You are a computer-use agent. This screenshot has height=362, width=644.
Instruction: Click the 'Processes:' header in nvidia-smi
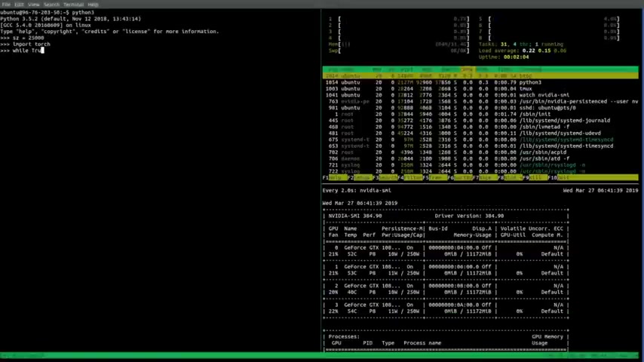click(x=344, y=336)
